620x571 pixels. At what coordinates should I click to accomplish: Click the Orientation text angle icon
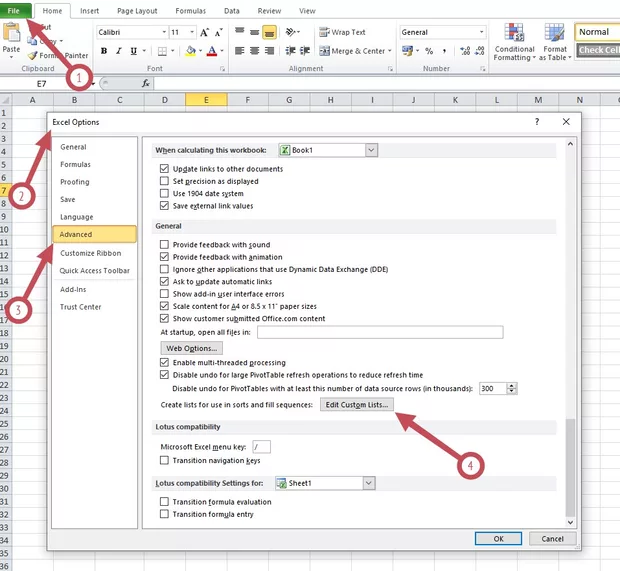pyautogui.click(x=291, y=32)
